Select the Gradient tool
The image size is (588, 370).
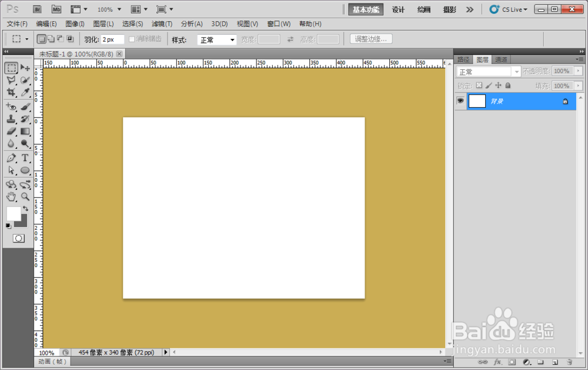[25, 131]
